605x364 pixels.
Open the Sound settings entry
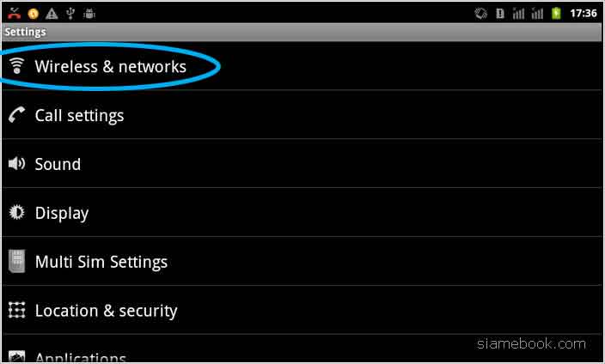[x=302, y=164]
